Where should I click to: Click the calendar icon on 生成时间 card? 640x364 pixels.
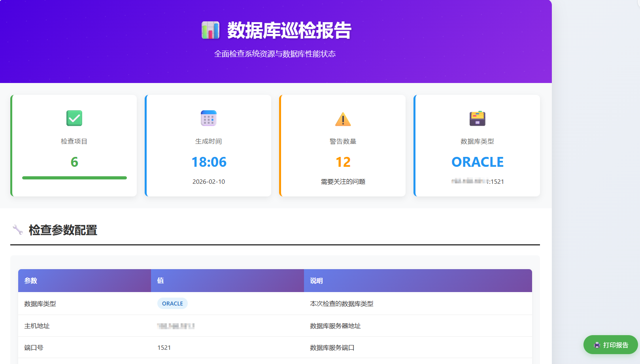click(x=209, y=118)
